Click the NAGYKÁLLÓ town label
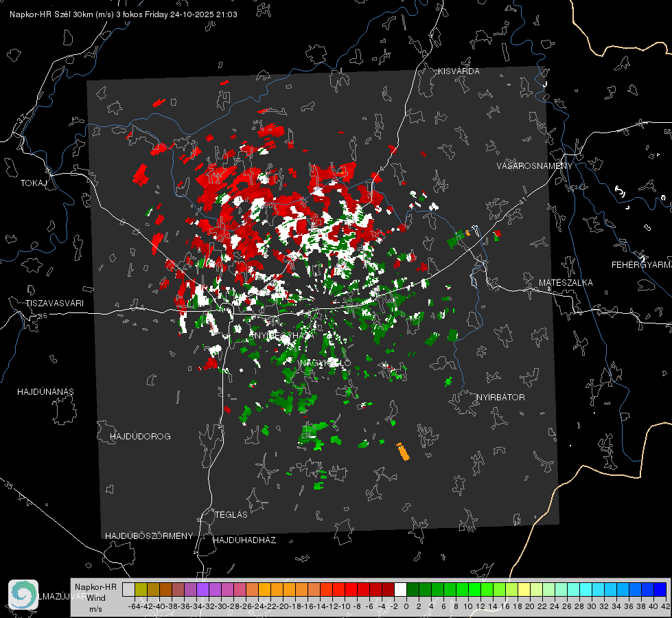This screenshot has width=672, height=618. coord(325,363)
